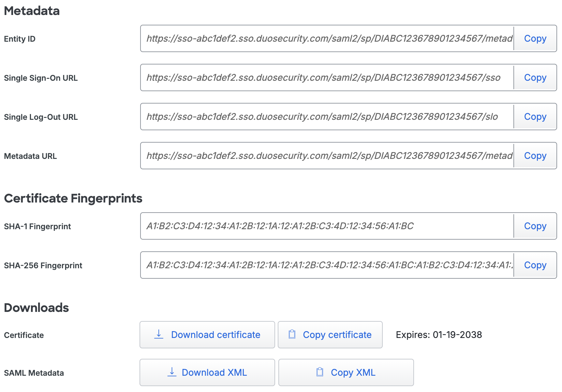Download the certificate file
This screenshot has width=562, height=392.
[207, 335]
